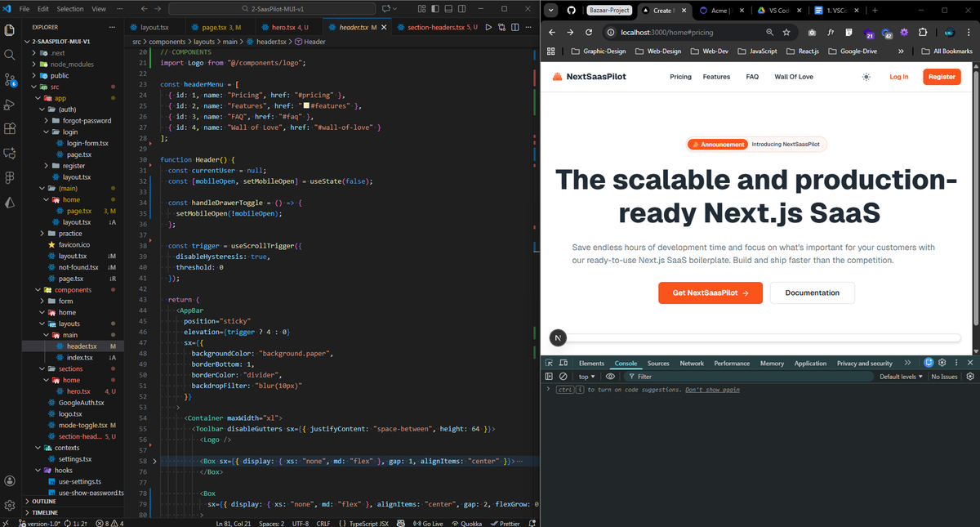
Task: Run header.tsx using the play button
Action: click(x=488, y=26)
